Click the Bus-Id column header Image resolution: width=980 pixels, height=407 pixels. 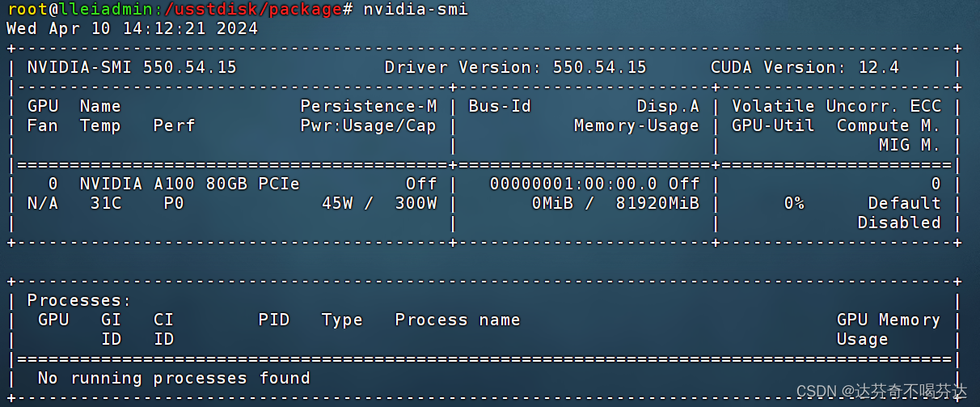coord(500,106)
